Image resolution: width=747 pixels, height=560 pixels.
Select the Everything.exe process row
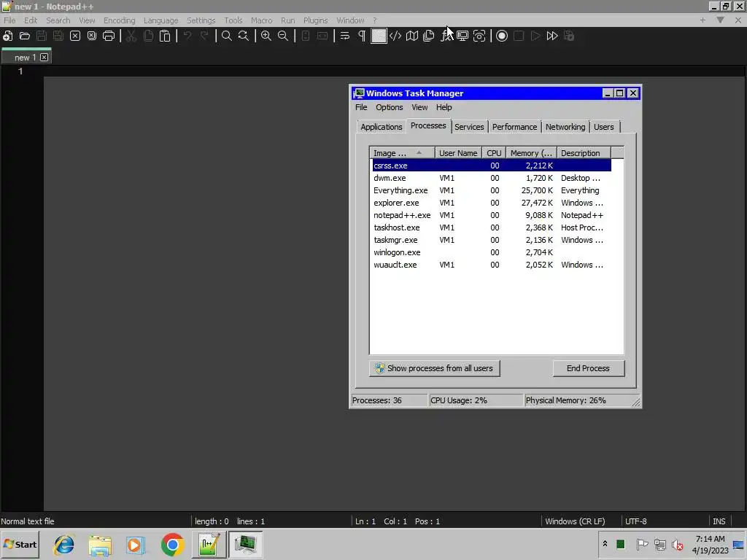coord(491,190)
